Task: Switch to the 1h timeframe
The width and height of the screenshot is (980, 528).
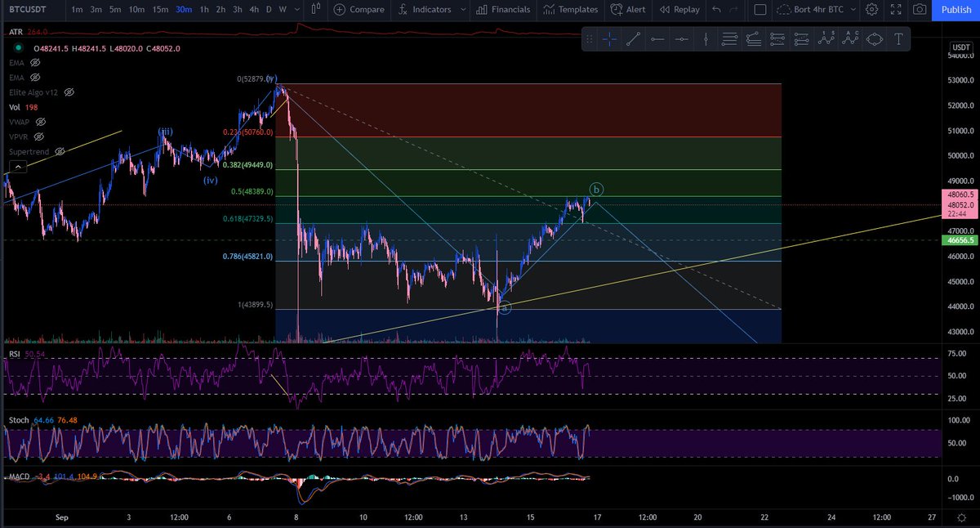Action: click(204, 10)
